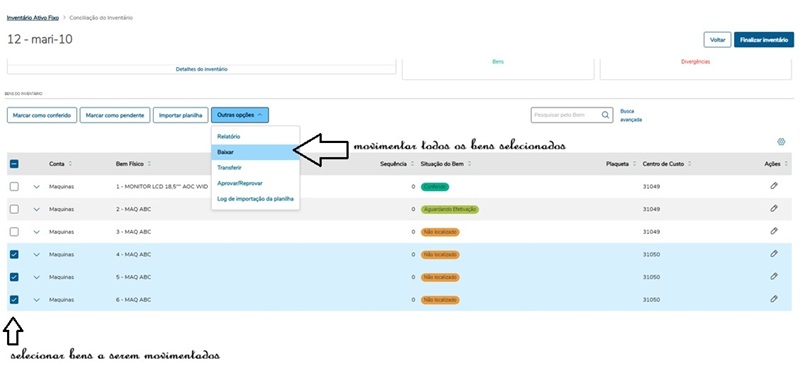
Task: Expand row 2 - MAQ ABC chevron
Action: click(x=36, y=209)
